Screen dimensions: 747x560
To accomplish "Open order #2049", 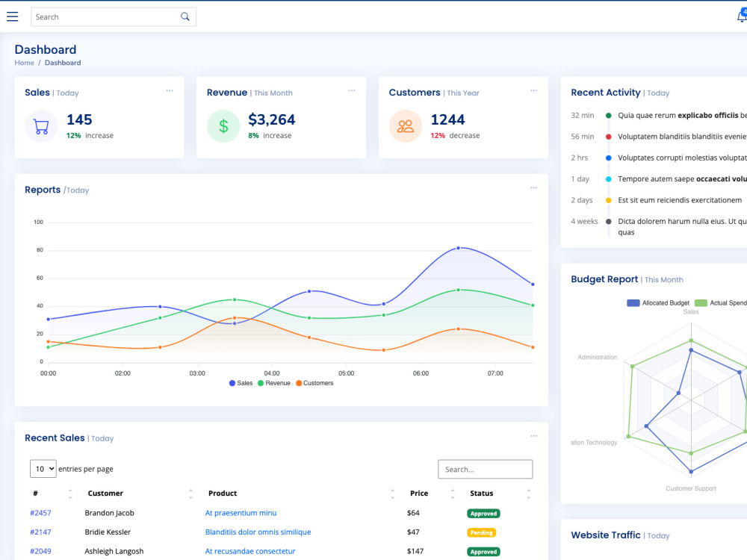I will (x=40, y=551).
